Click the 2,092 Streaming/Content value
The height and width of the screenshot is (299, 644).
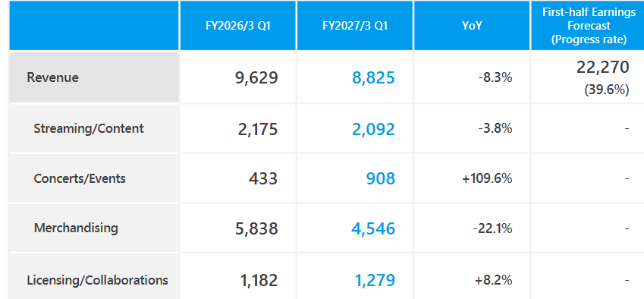tap(373, 129)
